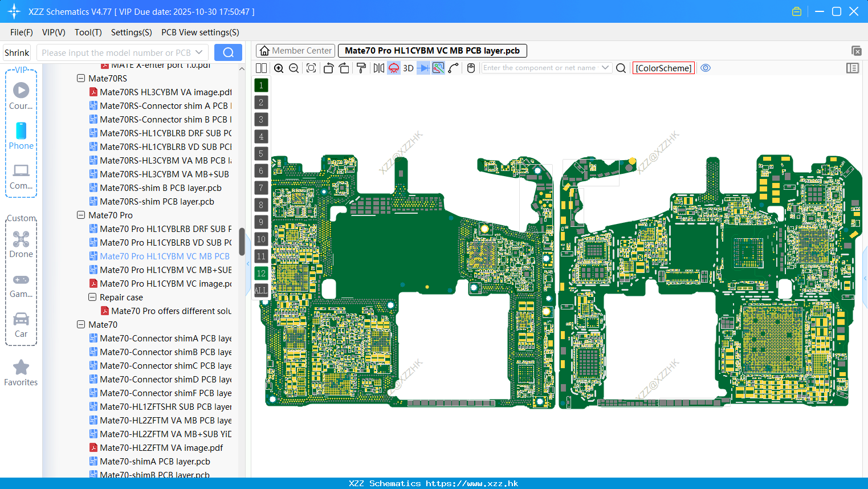The width and height of the screenshot is (868, 489).
Task: Open Favorites in sidebar
Action: click(x=21, y=373)
